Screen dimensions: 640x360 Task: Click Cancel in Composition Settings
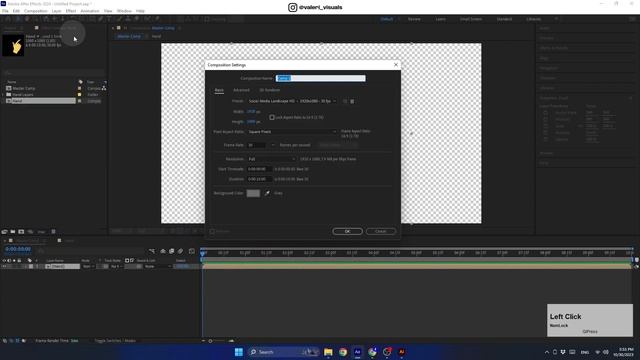[x=380, y=231]
